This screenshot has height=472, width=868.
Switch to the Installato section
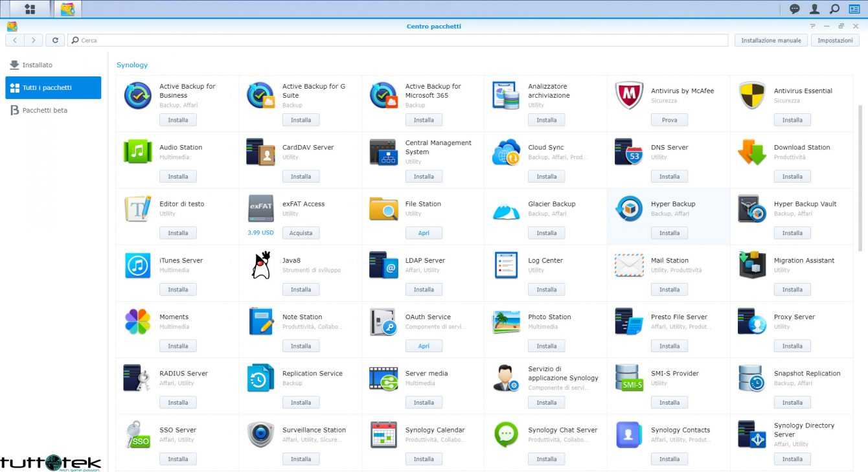(x=53, y=65)
